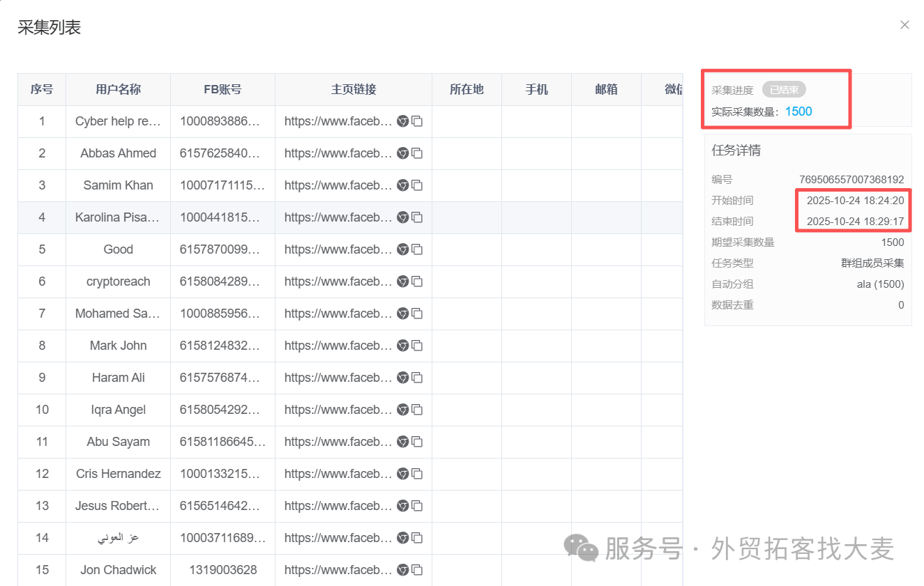The image size is (924, 586).
Task: Copy Jon Chadwick homepage link
Action: click(x=417, y=570)
